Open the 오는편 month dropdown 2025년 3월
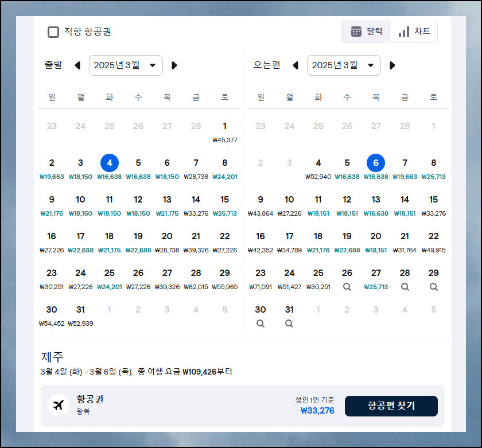The width and height of the screenshot is (482, 448). [344, 65]
